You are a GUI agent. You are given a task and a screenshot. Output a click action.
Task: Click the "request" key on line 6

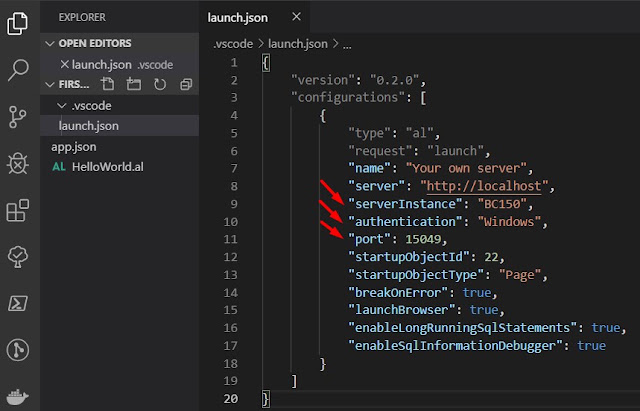380,151
